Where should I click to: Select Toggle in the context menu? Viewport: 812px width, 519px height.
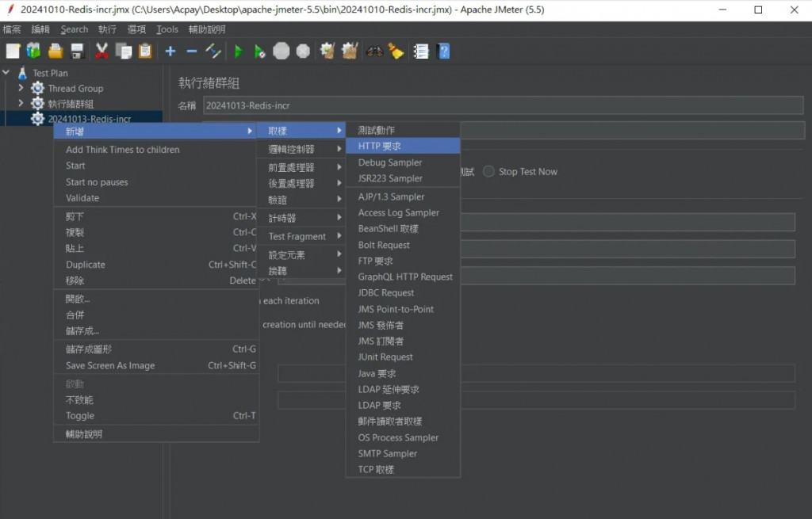[156, 415]
